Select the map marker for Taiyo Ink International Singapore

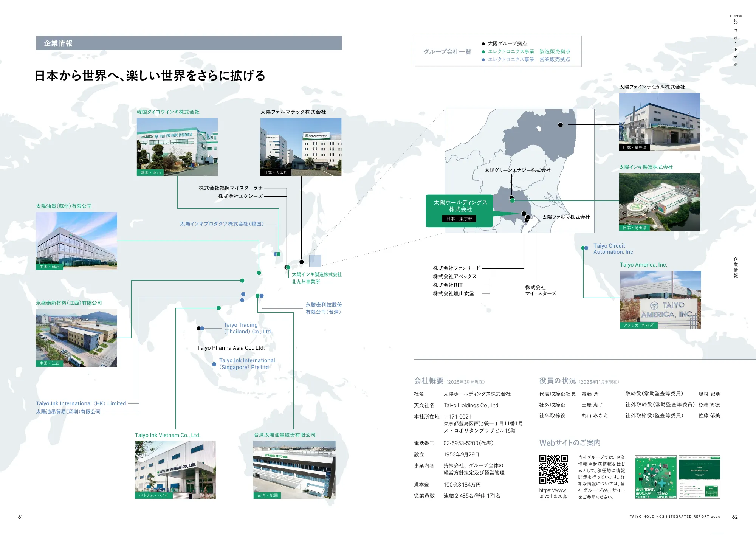point(214,364)
